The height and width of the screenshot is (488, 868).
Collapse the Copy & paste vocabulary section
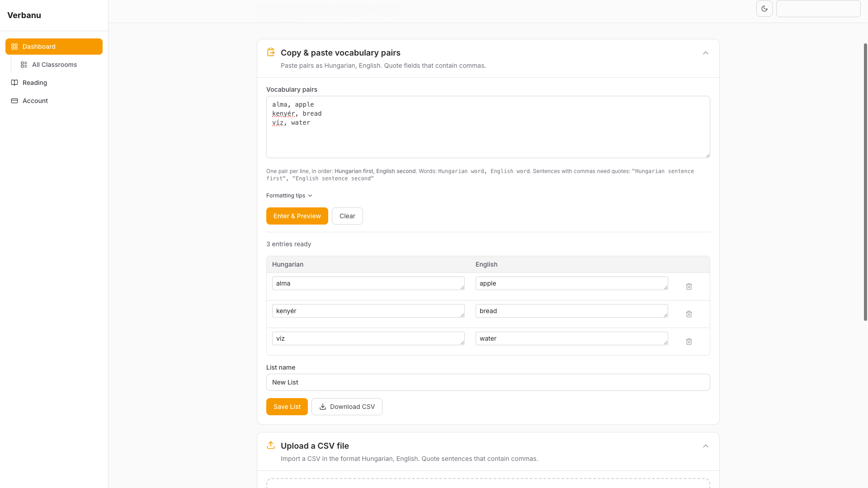[x=706, y=53]
